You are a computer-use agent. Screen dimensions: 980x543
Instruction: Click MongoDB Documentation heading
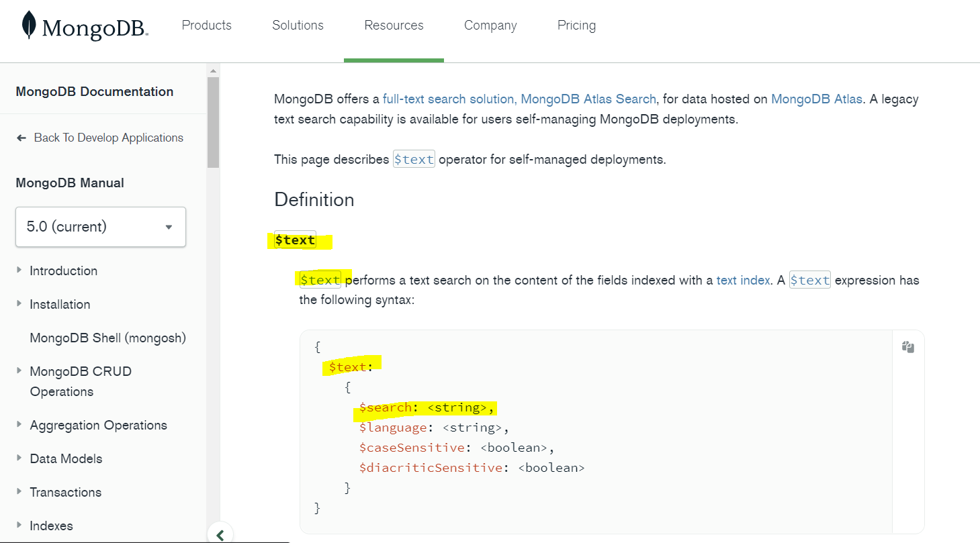95,91
